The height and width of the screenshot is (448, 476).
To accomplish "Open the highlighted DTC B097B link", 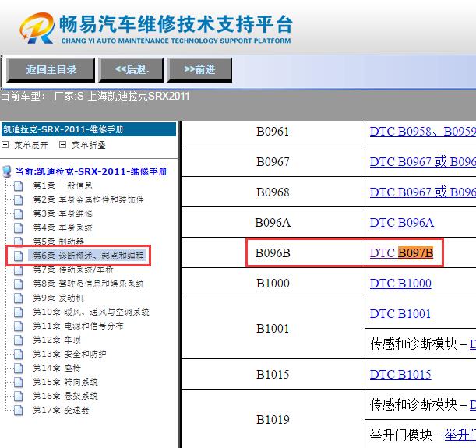I will [401, 253].
